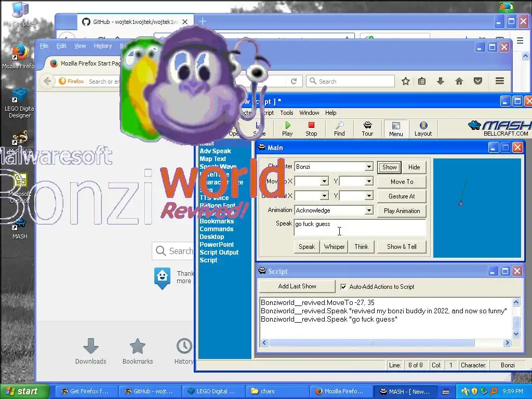This screenshot has height=399, width=532.
Task: Close the GitHub tab in background browser
Action: (x=185, y=22)
